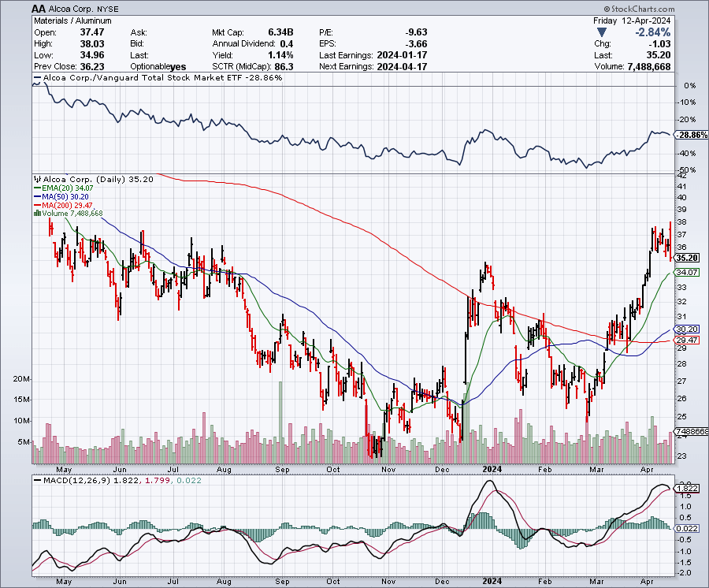The width and height of the screenshot is (709, 588).
Task: Click the down-arrow price change indicator
Action: coord(603,32)
